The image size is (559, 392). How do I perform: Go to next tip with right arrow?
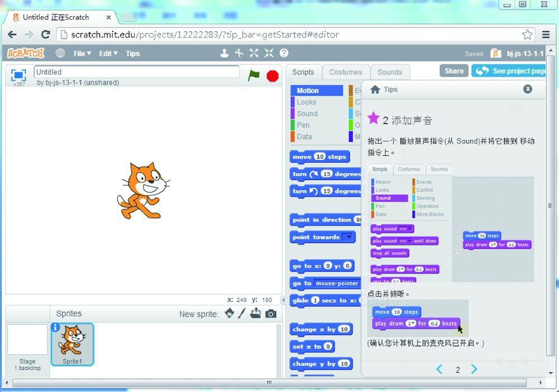click(x=474, y=369)
